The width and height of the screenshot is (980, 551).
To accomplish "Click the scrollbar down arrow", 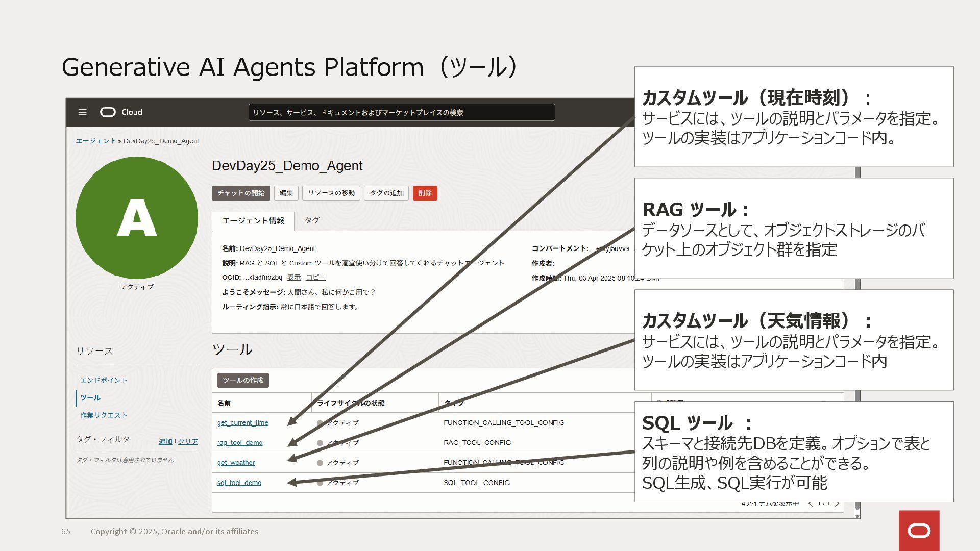I will (857, 516).
